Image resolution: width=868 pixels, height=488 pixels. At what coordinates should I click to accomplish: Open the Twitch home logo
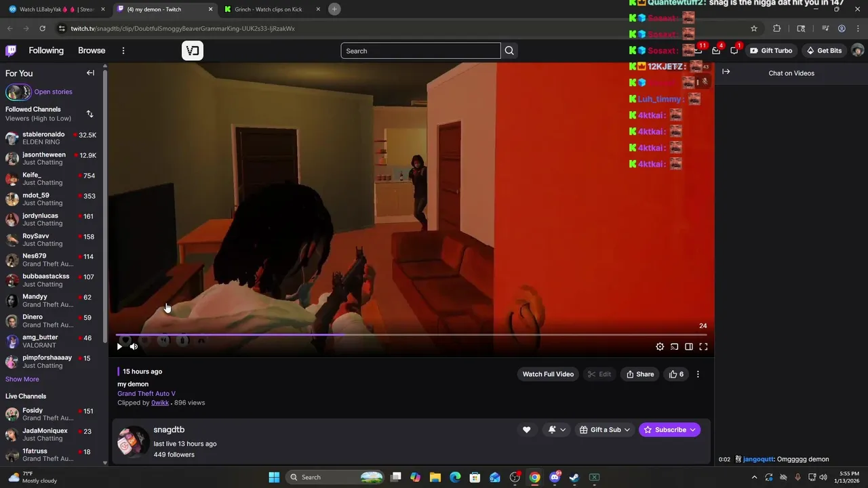click(x=11, y=51)
